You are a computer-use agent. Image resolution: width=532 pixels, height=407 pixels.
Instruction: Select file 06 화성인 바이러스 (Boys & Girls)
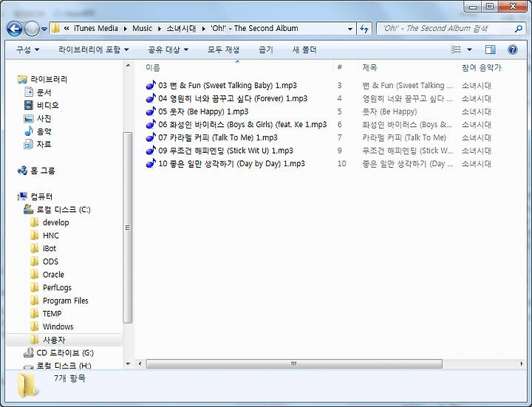coord(242,125)
